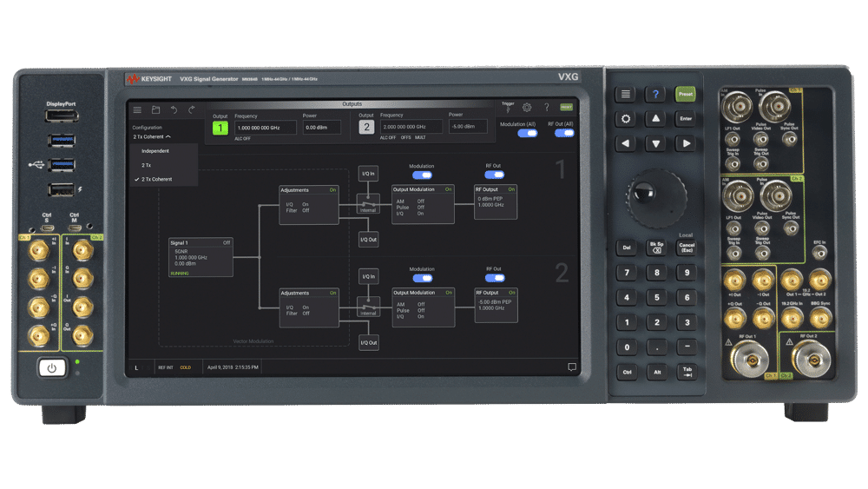Open the Signal 1 5GNR block
Image resolution: width=868 pixels, height=489 pixels.
(x=201, y=257)
